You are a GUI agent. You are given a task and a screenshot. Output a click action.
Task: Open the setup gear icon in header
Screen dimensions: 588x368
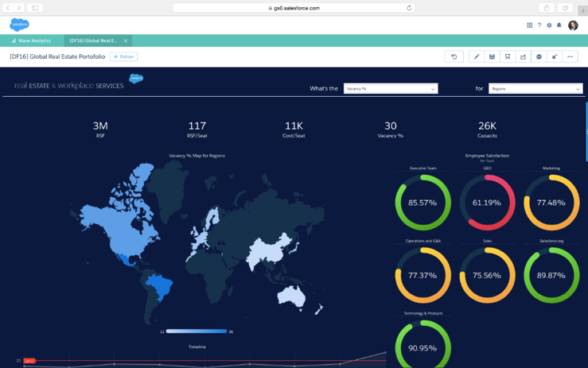[x=549, y=25]
